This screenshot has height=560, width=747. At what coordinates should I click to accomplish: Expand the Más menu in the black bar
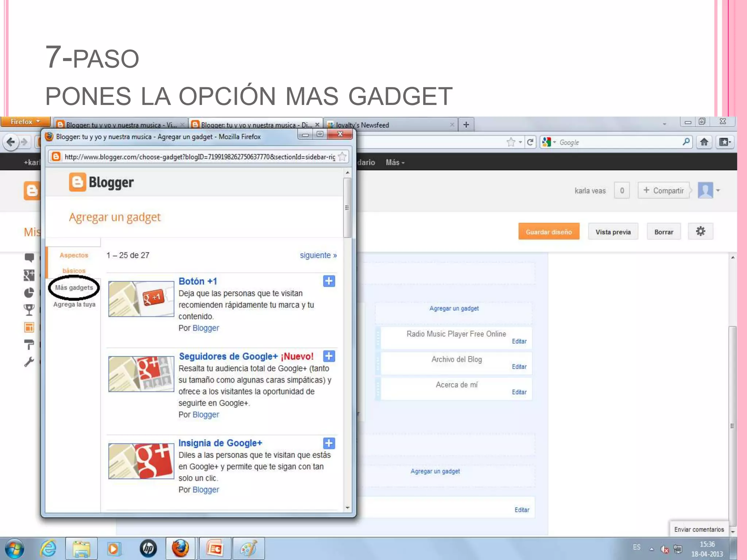[x=395, y=163]
